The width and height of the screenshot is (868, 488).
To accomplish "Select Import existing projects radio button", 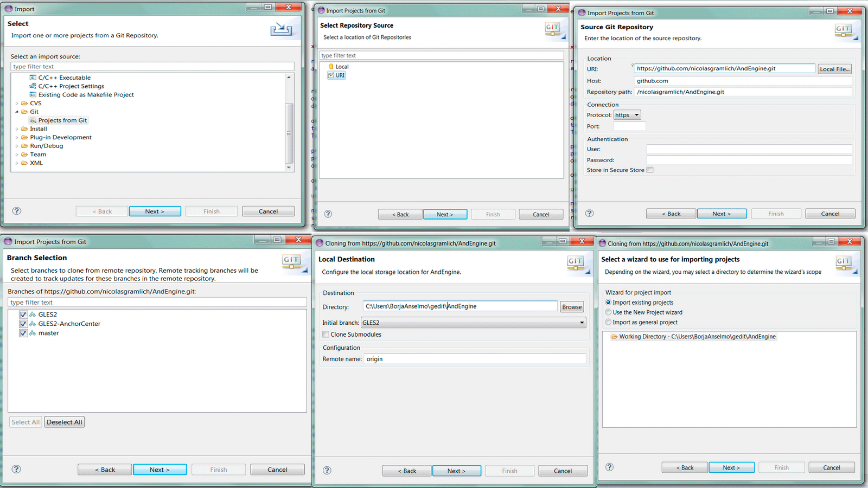I will 608,303.
